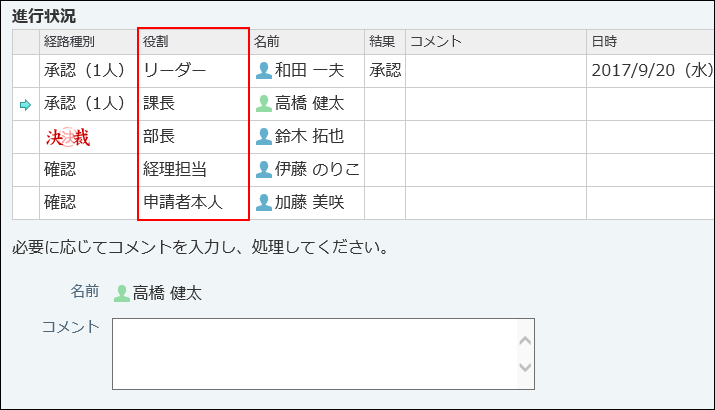This screenshot has width=715, height=410.
Task: Click the user icon beside 伊藤 のりこ
Action: point(264,170)
